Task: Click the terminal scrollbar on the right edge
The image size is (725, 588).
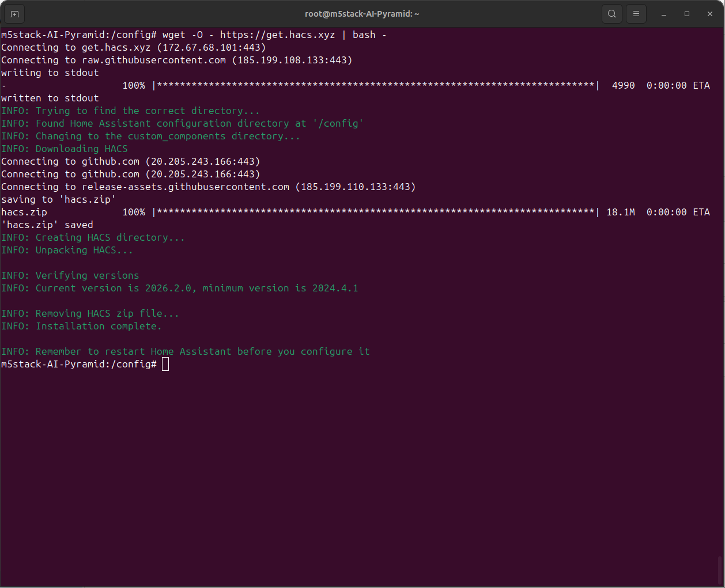Action: click(722, 570)
